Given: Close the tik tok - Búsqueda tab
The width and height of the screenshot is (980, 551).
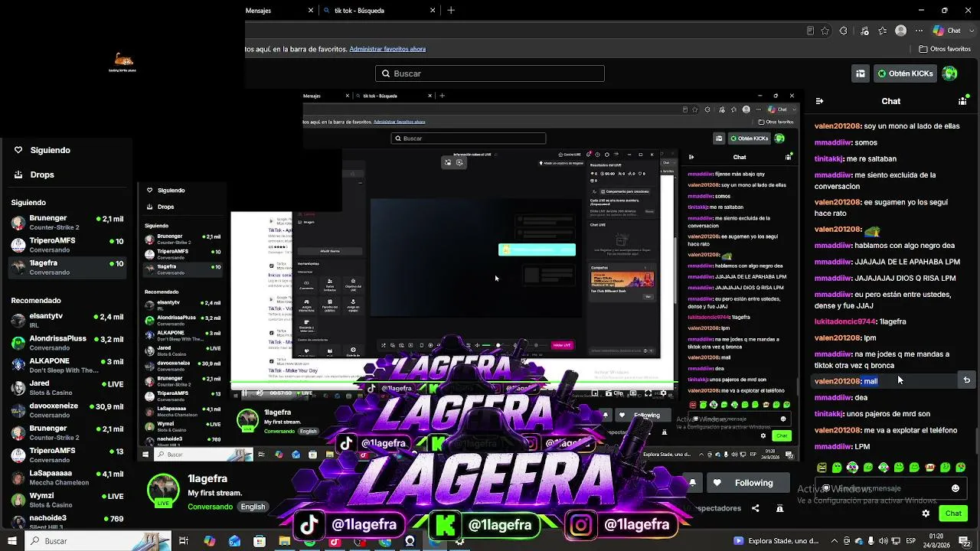Looking at the screenshot, I should pyautogui.click(x=433, y=11).
